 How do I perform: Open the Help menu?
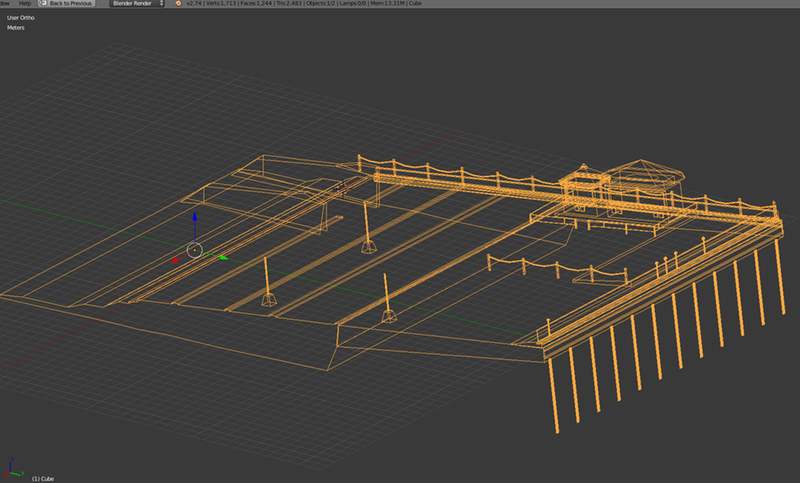click(24, 4)
